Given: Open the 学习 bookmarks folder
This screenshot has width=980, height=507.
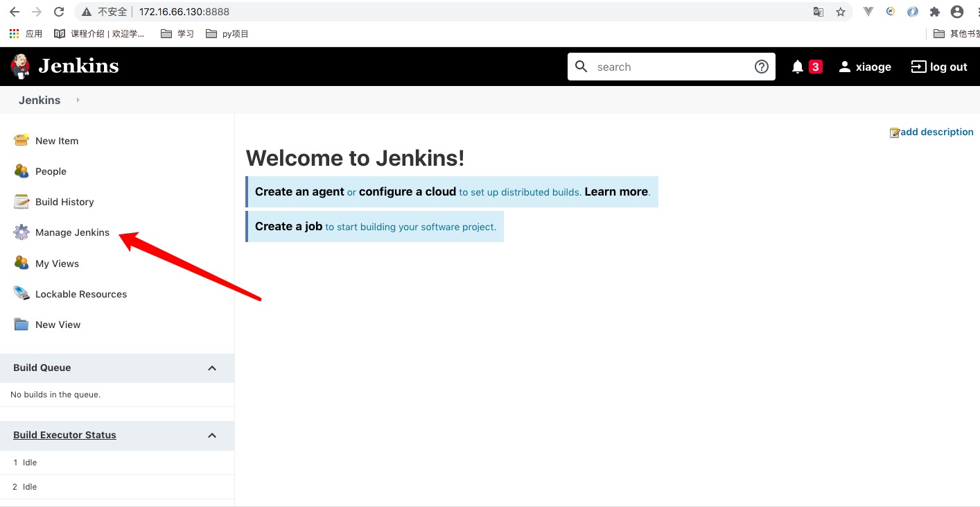Looking at the screenshot, I should click(177, 33).
